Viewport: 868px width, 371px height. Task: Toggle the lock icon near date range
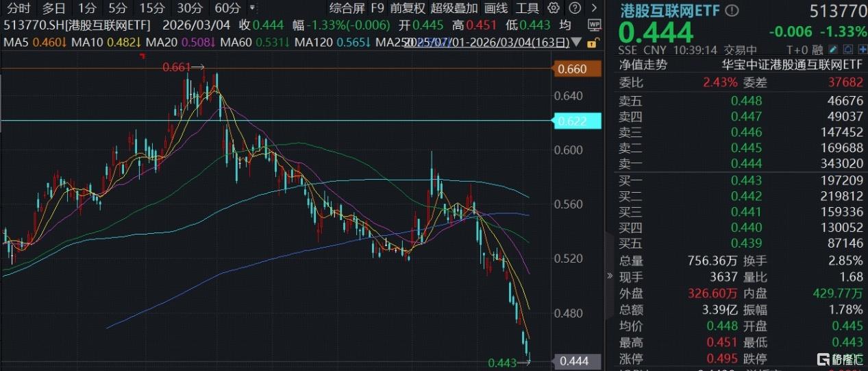coord(593,42)
